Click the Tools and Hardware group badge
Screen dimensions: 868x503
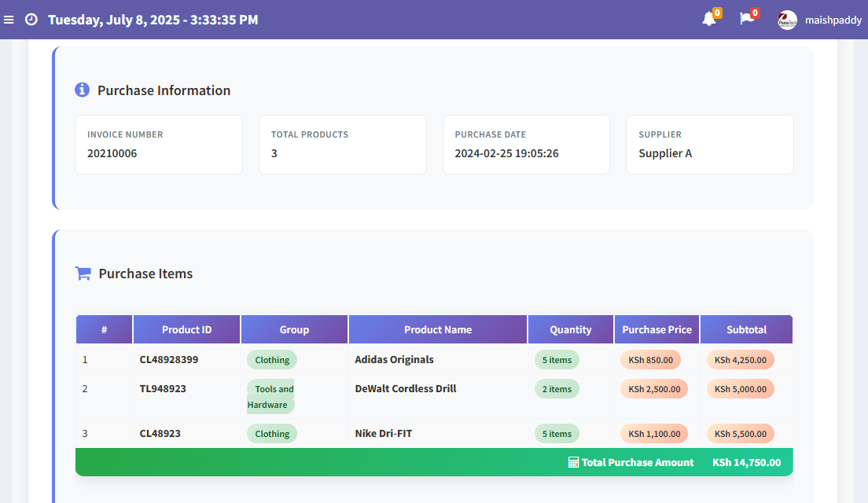pos(271,397)
